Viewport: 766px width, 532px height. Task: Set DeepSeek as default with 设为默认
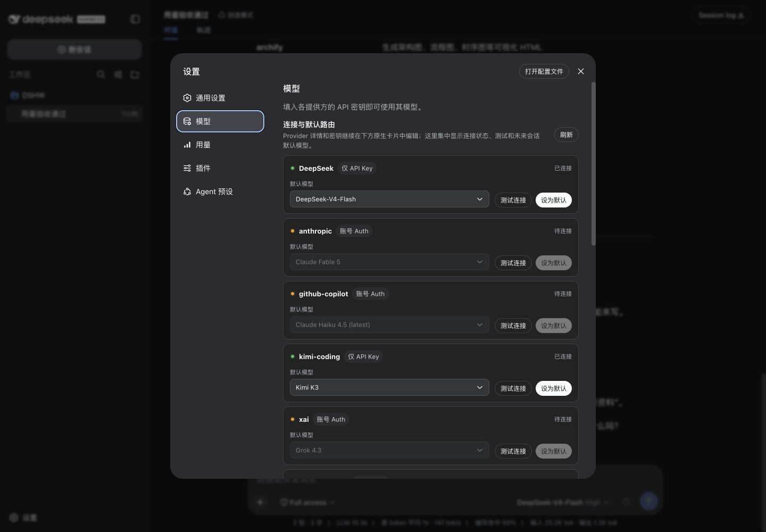coord(554,200)
